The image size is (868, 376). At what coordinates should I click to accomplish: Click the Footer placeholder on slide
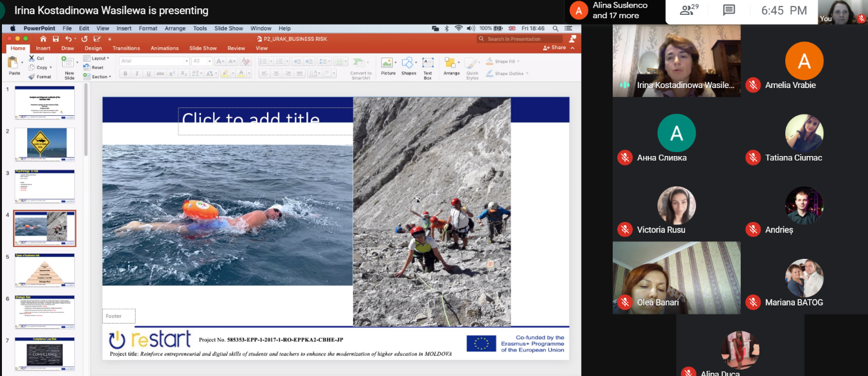[x=119, y=316]
